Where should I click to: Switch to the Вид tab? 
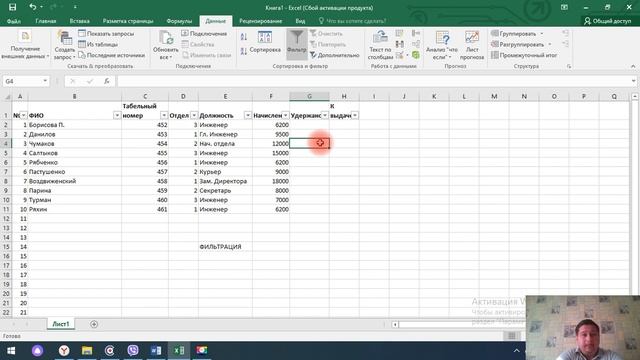300,21
